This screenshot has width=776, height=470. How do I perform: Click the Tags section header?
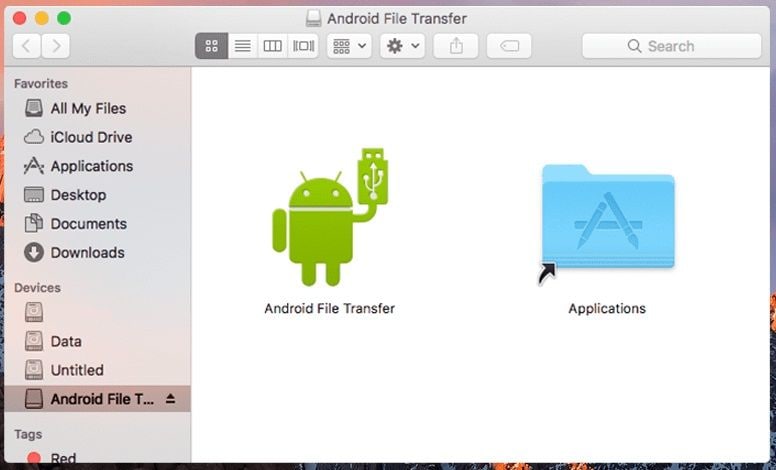(x=28, y=434)
